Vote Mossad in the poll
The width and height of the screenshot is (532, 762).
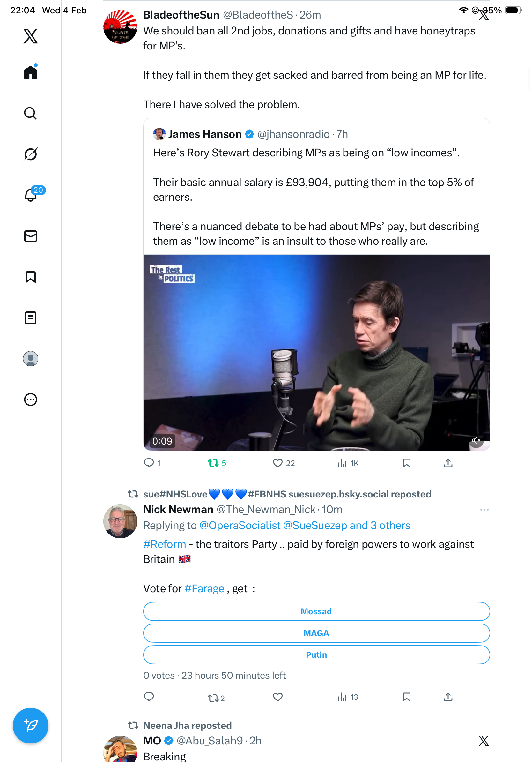pyautogui.click(x=316, y=611)
